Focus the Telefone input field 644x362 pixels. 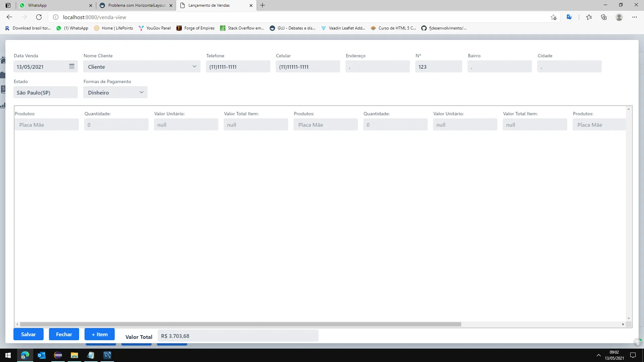coord(238,66)
